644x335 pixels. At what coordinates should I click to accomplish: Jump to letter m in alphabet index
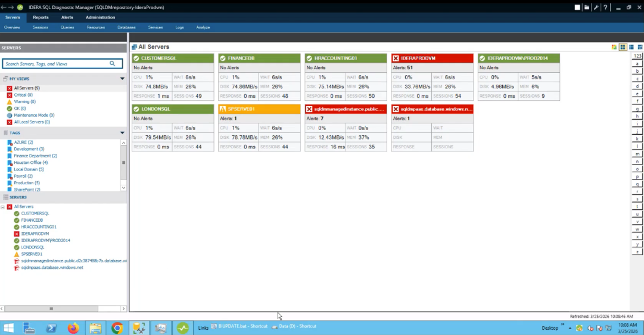click(637, 154)
